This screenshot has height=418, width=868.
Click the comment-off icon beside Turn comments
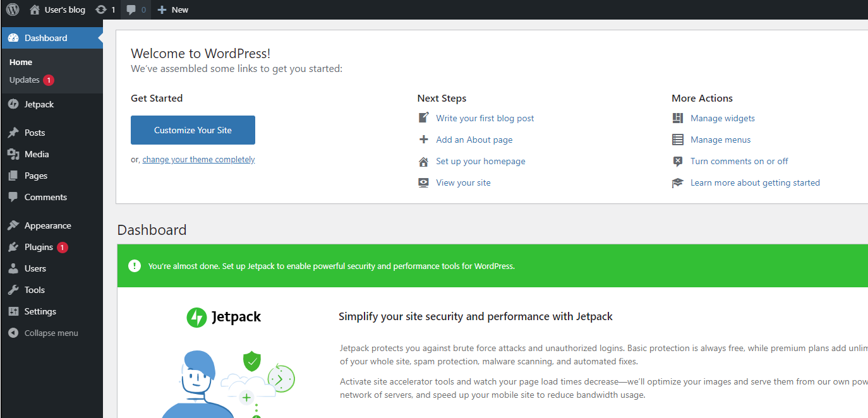(678, 161)
